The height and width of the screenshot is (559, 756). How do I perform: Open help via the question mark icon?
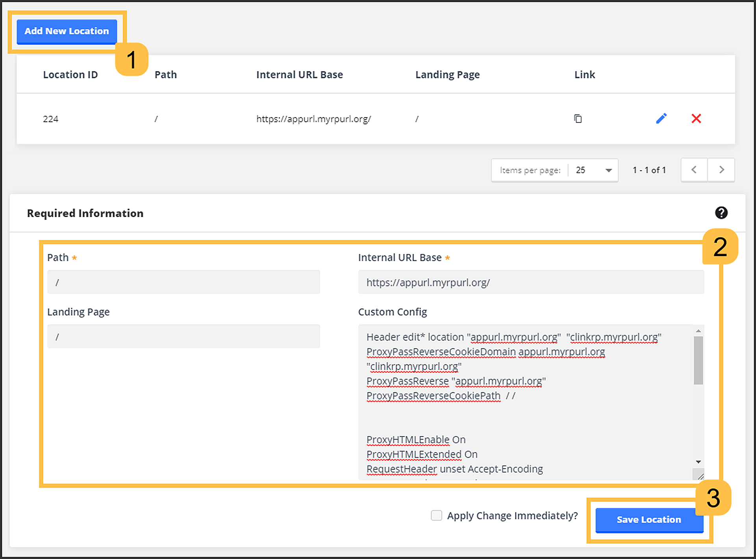(722, 213)
